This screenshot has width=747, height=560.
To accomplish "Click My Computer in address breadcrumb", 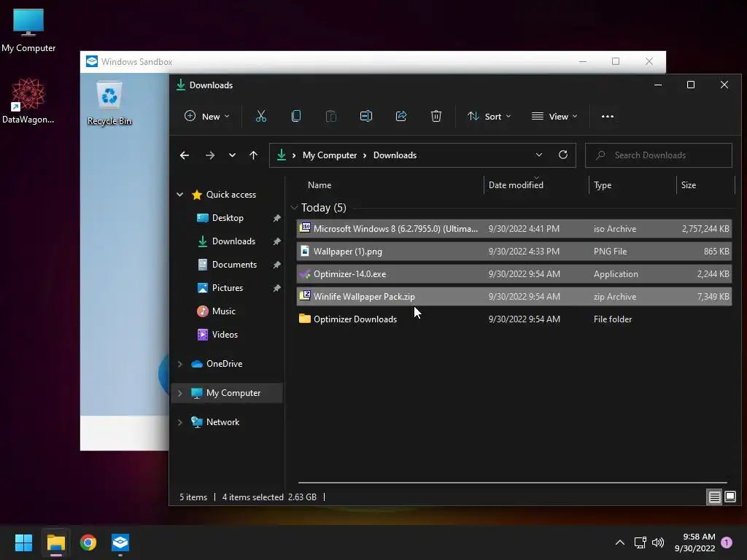I will click(x=330, y=155).
